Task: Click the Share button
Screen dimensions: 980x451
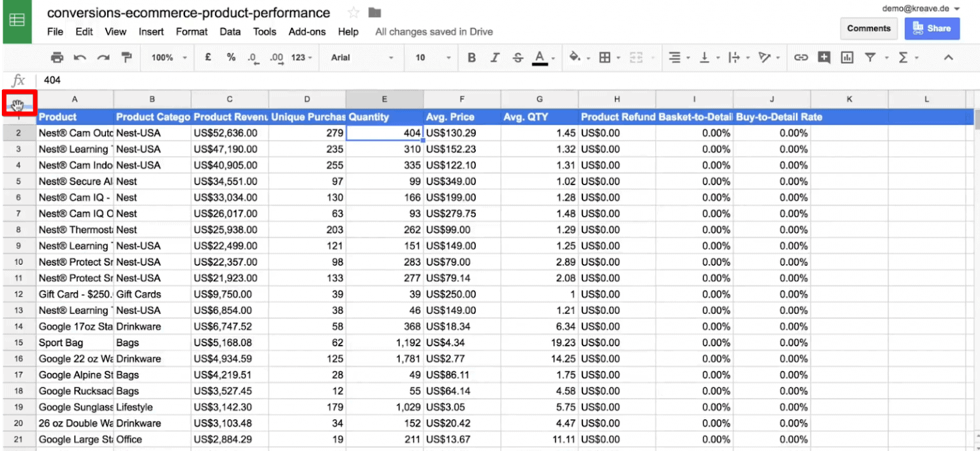Action: pyautogui.click(x=932, y=29)
